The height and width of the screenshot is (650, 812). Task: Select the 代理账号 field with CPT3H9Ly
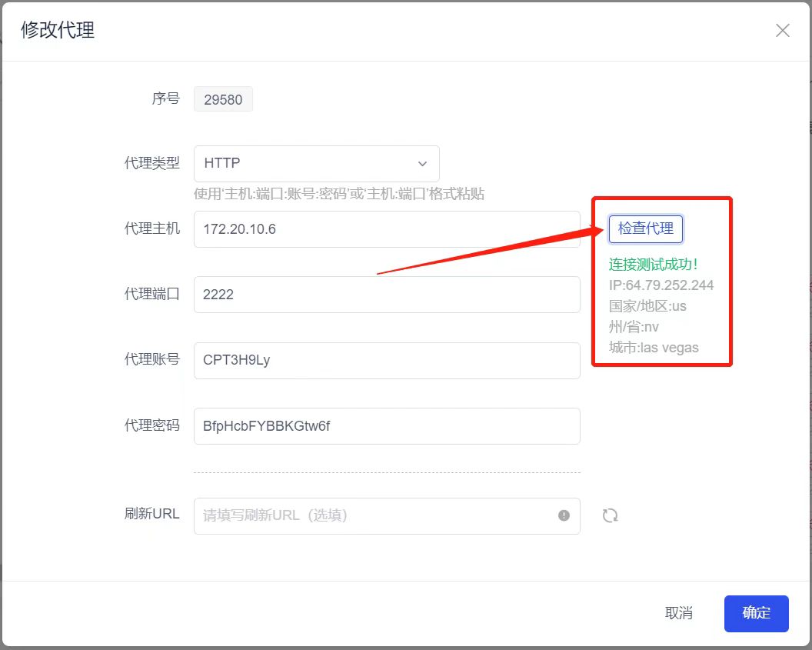tap(386, 360)
